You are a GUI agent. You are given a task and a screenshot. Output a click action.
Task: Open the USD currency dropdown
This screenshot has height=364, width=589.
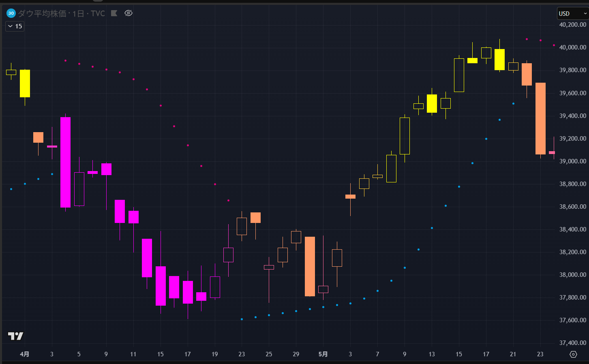pos(572,14)
